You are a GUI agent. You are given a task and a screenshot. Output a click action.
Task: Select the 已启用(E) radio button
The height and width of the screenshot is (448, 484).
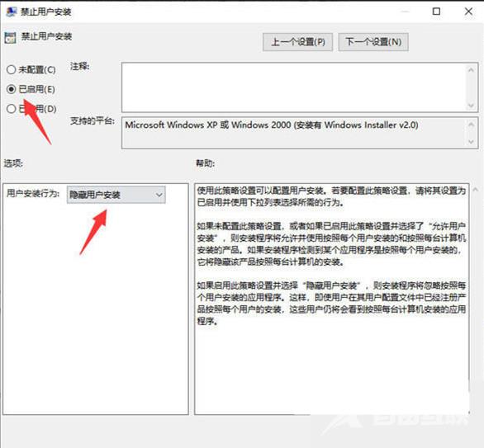[11, 89]
